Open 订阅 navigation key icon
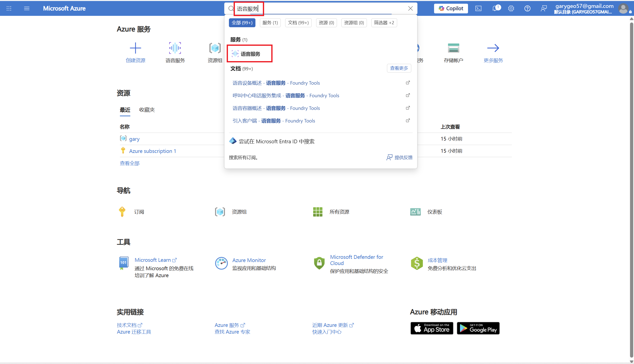Screen dimensions: 634x364 [x=122, y=212]
